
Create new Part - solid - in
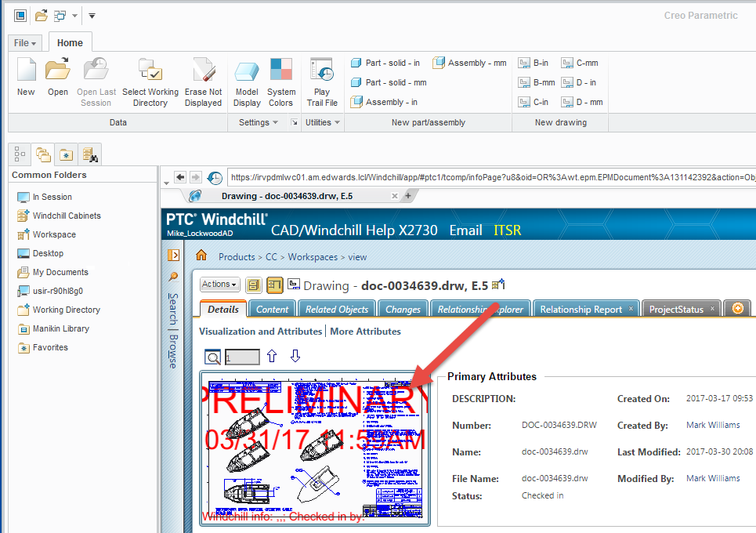click(x=385, y=63)
